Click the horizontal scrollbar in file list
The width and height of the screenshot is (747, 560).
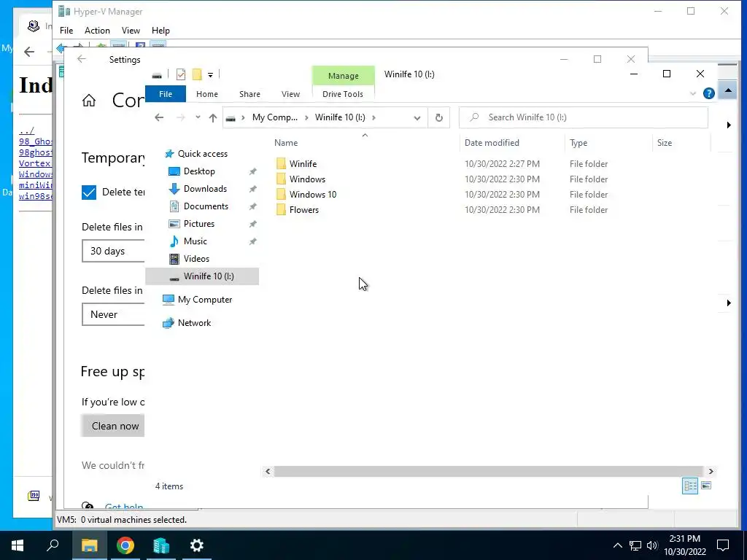point(488,472)
